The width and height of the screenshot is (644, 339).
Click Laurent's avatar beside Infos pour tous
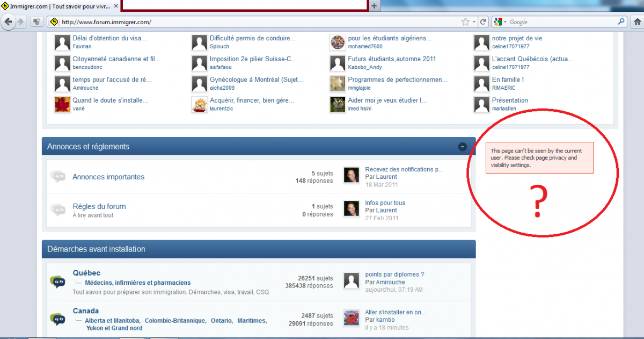click(x=351, y=208)
